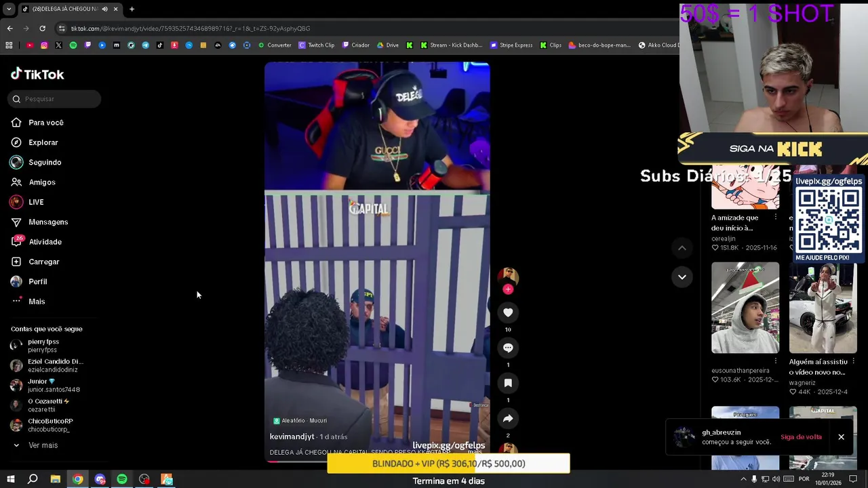Open the Drive bookmark
Viewport: 868px width, 488px height.
click(x=388, y=45)
